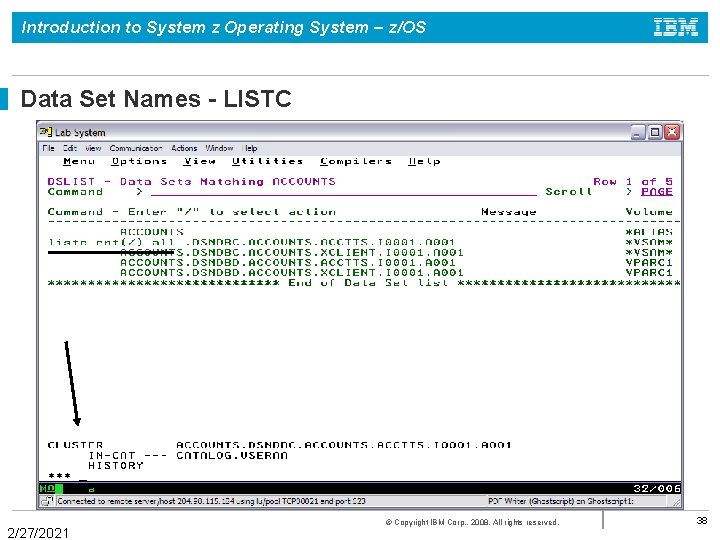
Task: Open the Edit menu in Lab System
Action: point(70,148)
